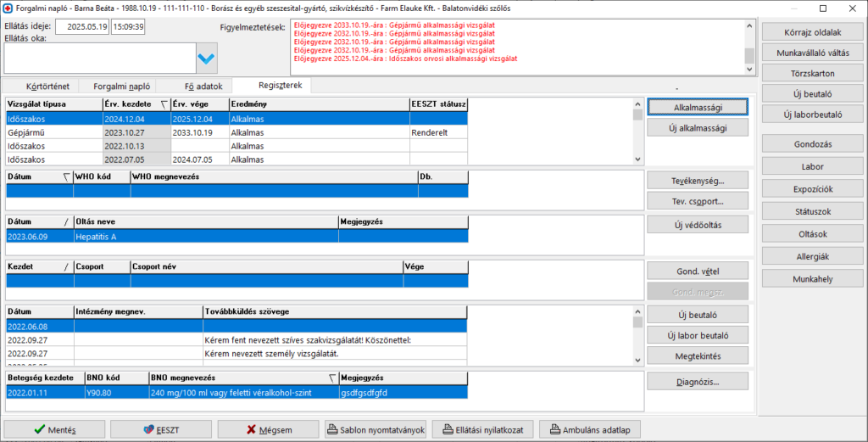Viewport: 868px width, 442px height.
Task: Click the Új alkalmassági button
Action: (698, 128)
